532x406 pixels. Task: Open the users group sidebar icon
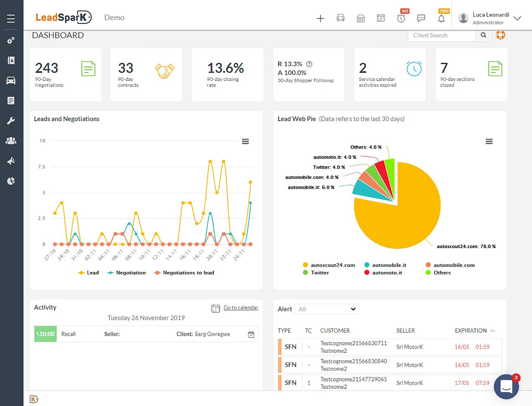pos(11,141)
